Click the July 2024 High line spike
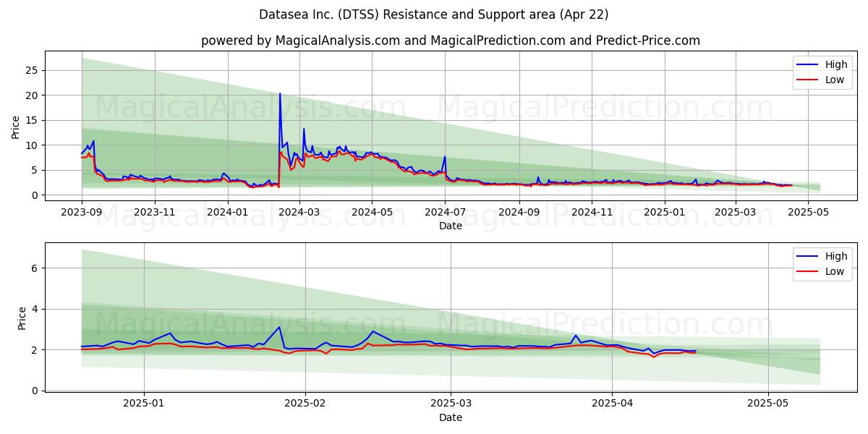 tap(445, 157)
